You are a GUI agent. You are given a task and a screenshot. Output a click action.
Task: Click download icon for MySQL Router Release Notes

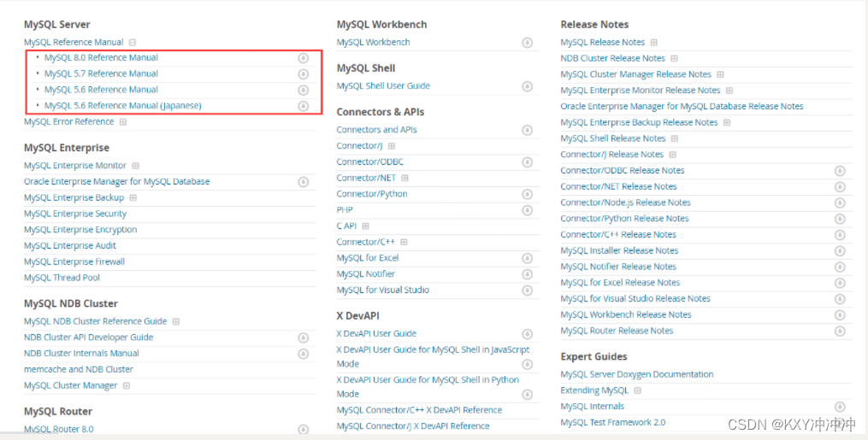[840, 331]
